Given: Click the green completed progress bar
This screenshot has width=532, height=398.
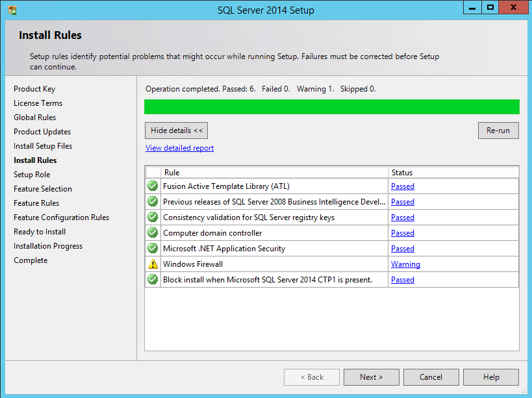Looking at the screenshot, I should click(332, 106).
